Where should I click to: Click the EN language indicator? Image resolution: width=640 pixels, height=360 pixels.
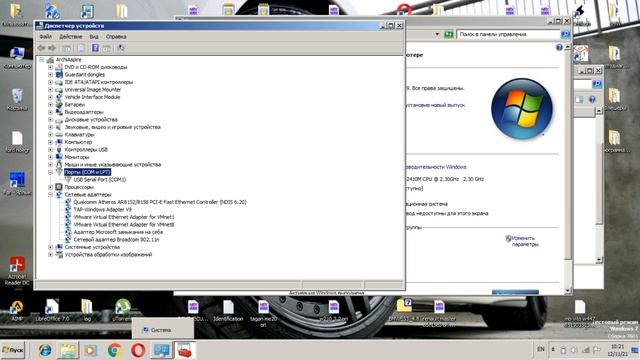tap(541, 349)
